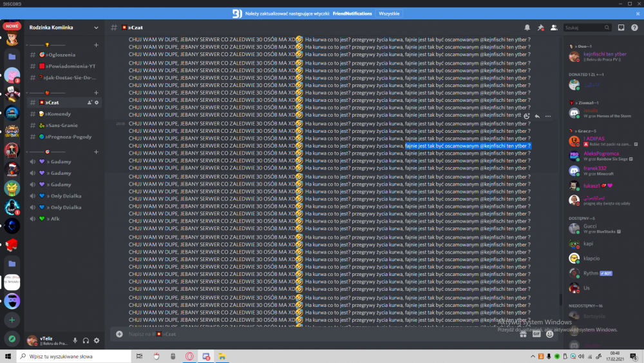This screenshot has height=363, width=644.
Task: Click the Wszystkie update button
Action: [389, 13]
